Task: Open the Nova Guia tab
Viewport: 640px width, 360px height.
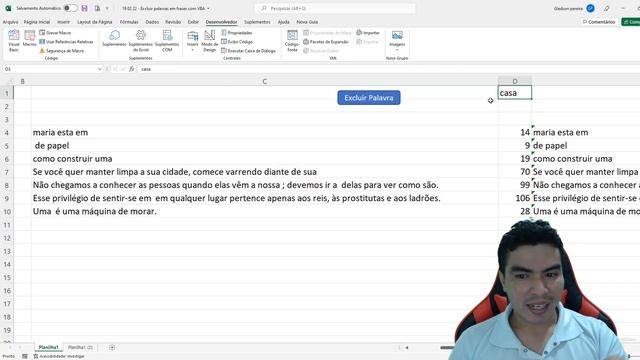Action: [307, 22]
